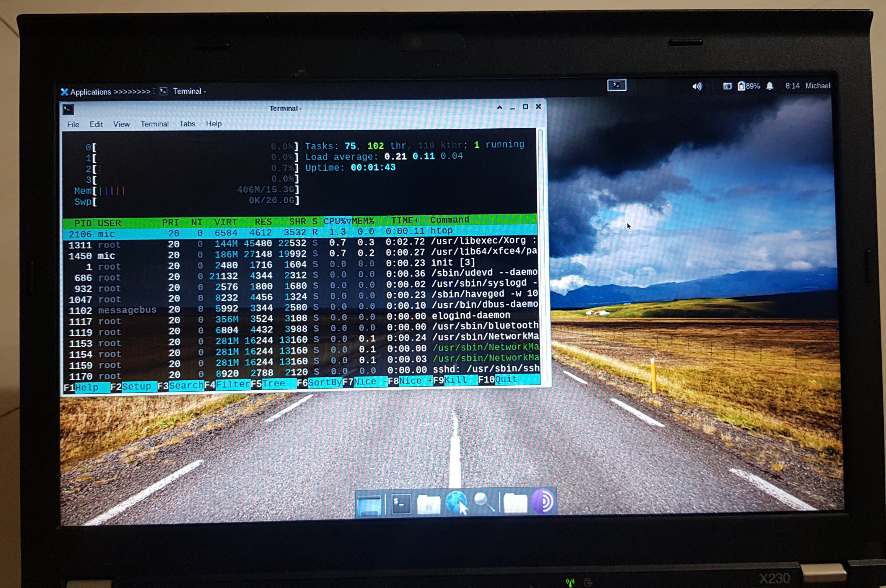Open the notifications bell icon

pyautogui.click(x=770, y=86)
